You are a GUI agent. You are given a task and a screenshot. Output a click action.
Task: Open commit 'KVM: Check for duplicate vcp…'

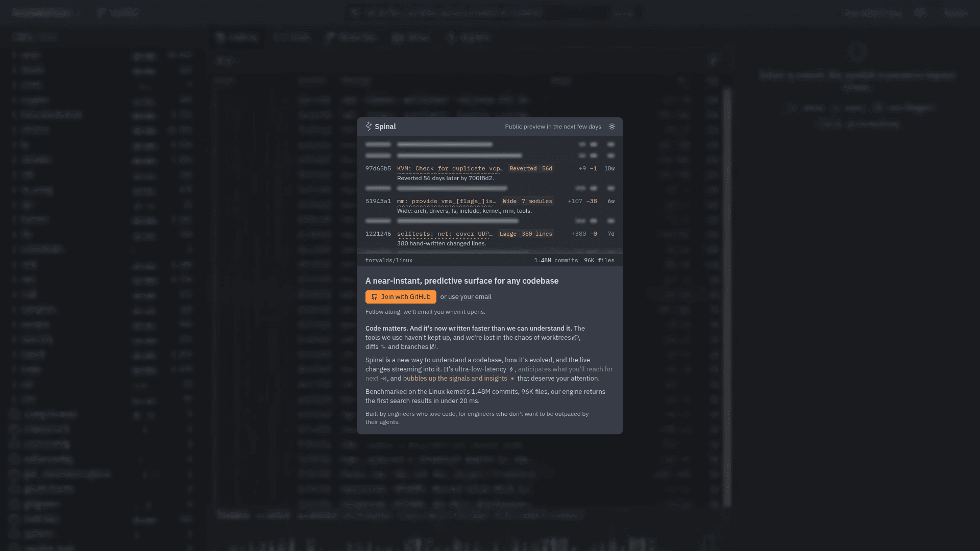point(450,168)
